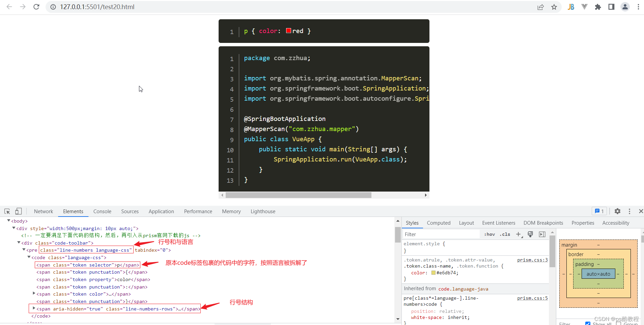Open the DevTools issues counter badge
The width and height of the screenshot is (644, 325).
click(x=599, y=211)
